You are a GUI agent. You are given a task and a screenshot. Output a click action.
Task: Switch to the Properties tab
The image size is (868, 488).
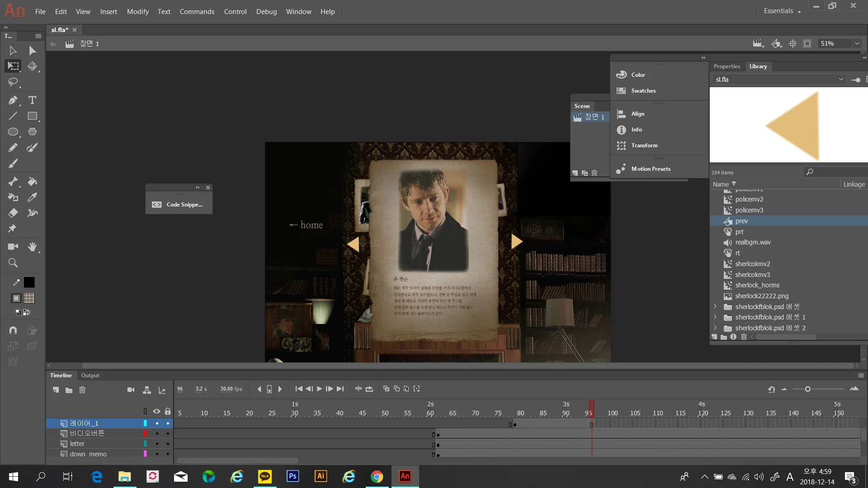click(726, 66)
